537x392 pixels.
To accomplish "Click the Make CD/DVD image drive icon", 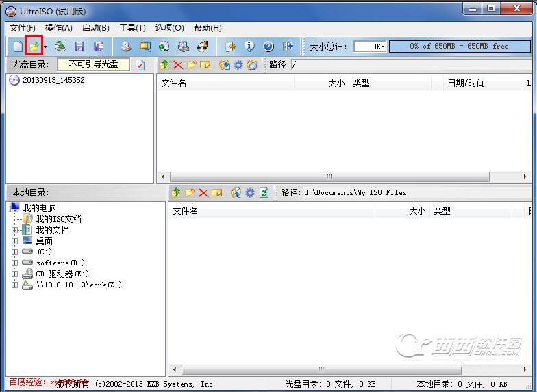I will (126, 46).
